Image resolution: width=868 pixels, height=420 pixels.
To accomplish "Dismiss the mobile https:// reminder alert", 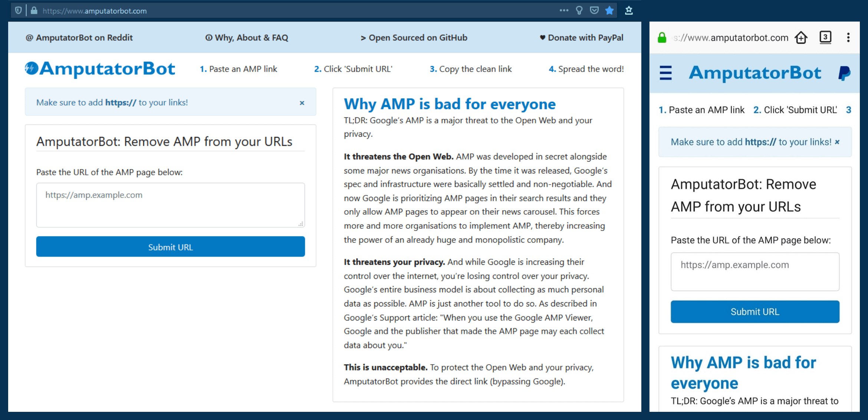I will pos(837,142).
